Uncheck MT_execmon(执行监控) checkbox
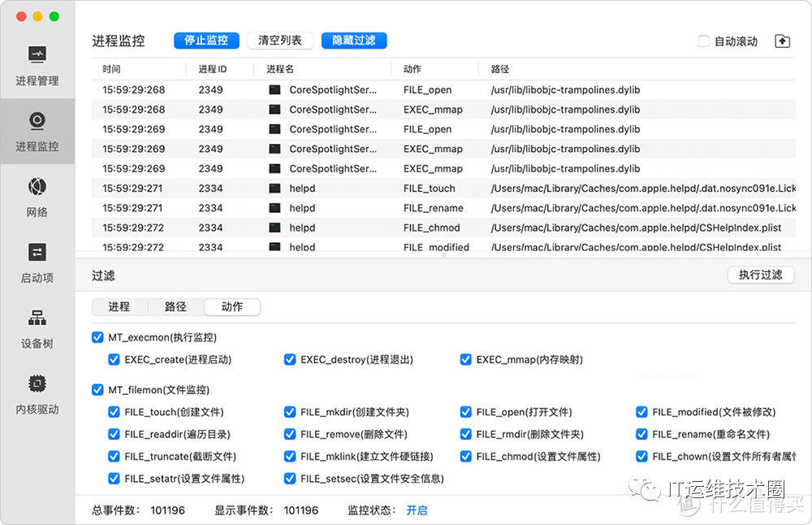Image resolution: width=812 pixels, height=525 pixels. (x=98, y=337)
